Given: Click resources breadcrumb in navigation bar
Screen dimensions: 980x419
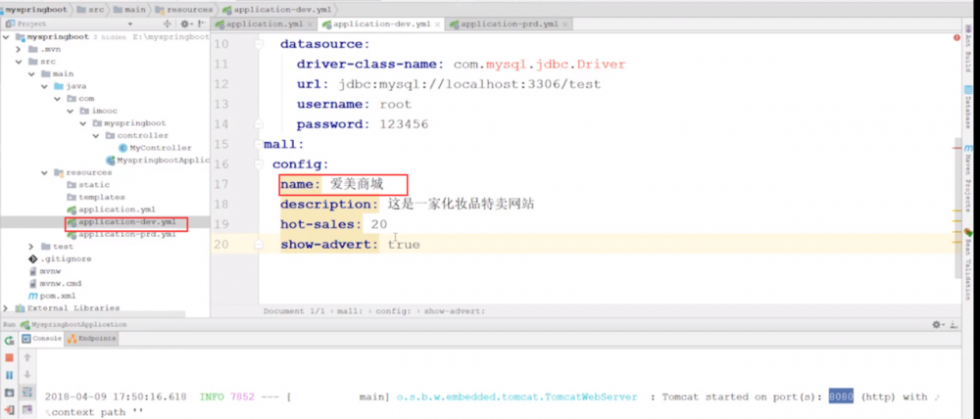Looking at the screenshot, I should click(x=183, y=10).
